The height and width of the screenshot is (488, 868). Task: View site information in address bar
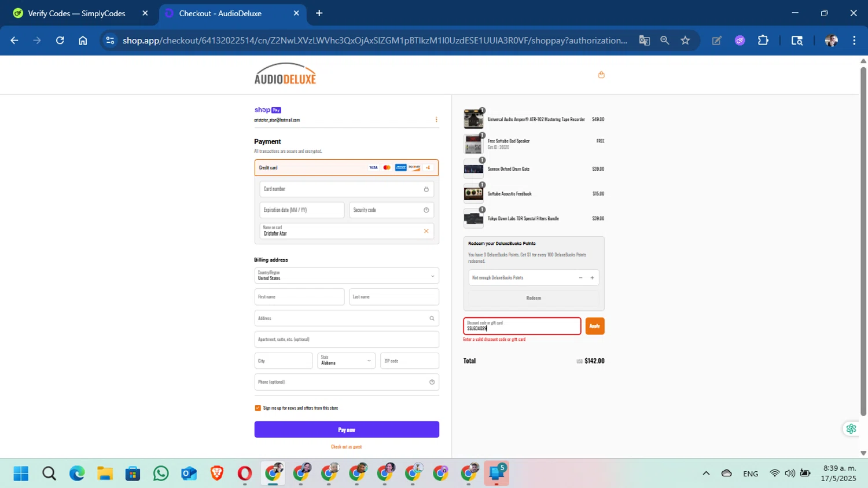(x=110, y=41)
